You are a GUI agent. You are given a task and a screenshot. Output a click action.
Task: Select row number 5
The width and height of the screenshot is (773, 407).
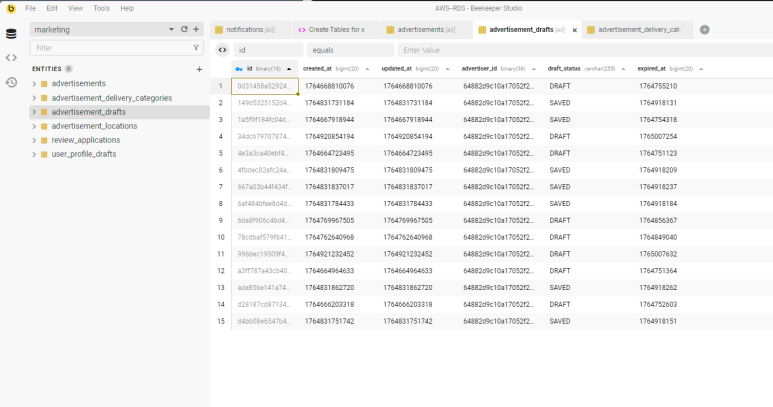221,153
